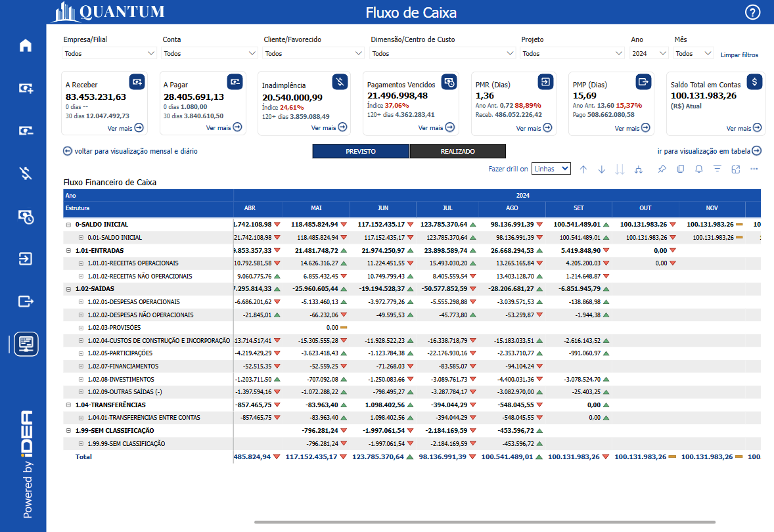This screenshot has height=532, width=774.
Task: Click the help question mark icon
Action: tap(752, 12)
